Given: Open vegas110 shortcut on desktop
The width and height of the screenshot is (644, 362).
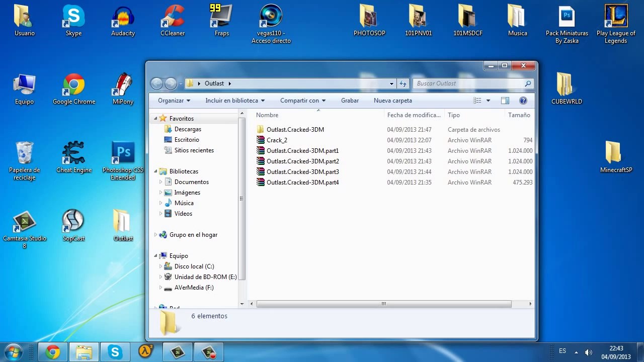Looking at the screenshot, I should point(271,24).
